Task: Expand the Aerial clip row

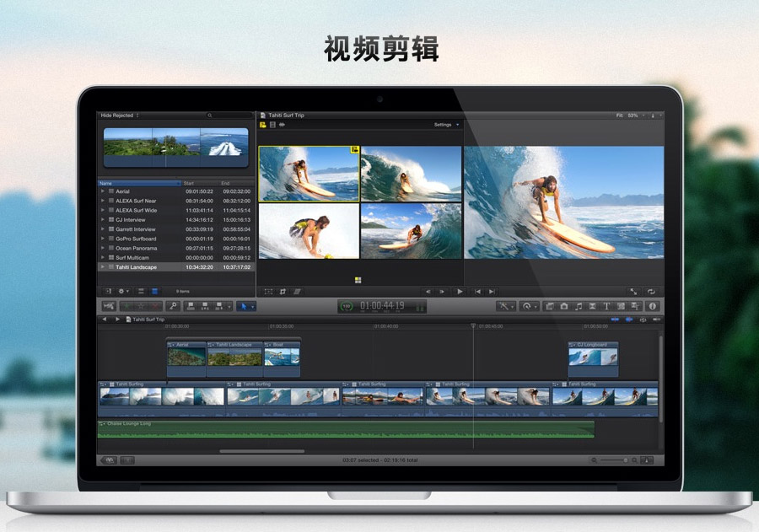Action: pyautogui.click(x=103, y=191)
